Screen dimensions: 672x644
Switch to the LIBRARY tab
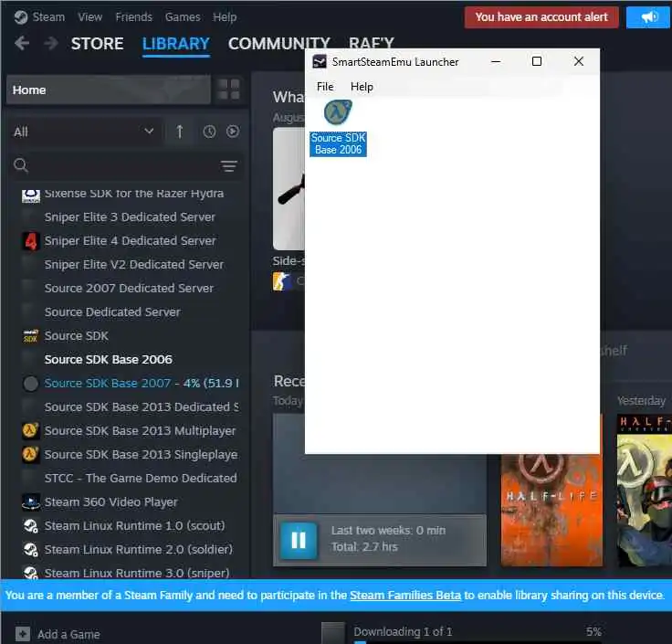pos(175,44)
